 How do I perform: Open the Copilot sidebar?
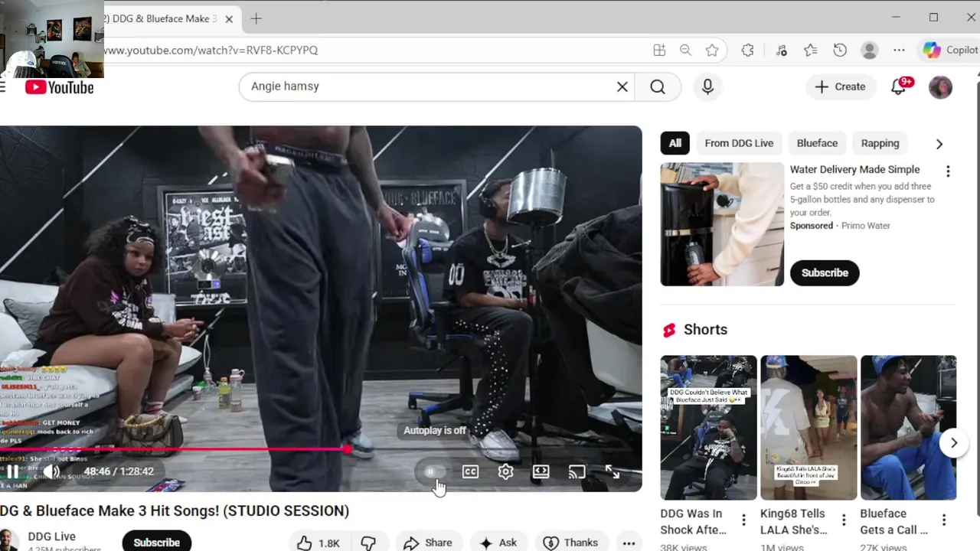[x=950, y=50]
